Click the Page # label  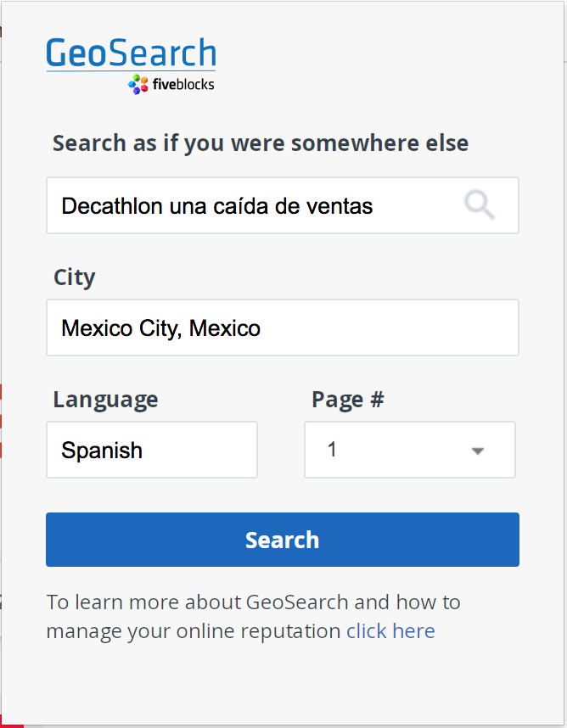(348, 399)
